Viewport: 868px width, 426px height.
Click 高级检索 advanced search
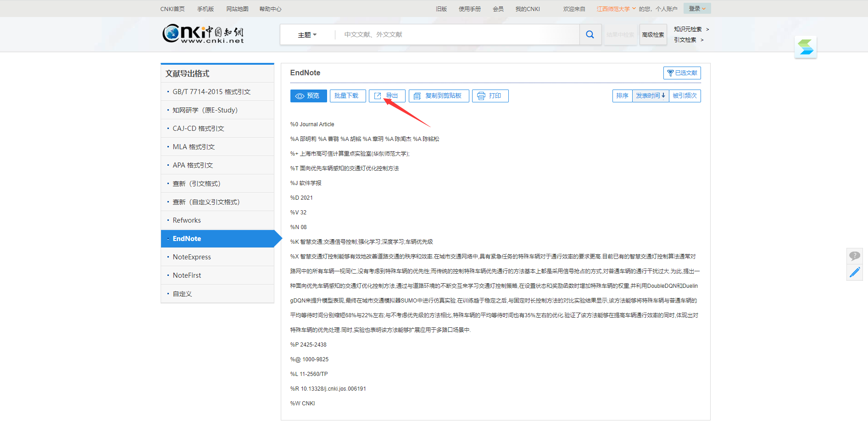click(x=653, y=34)
